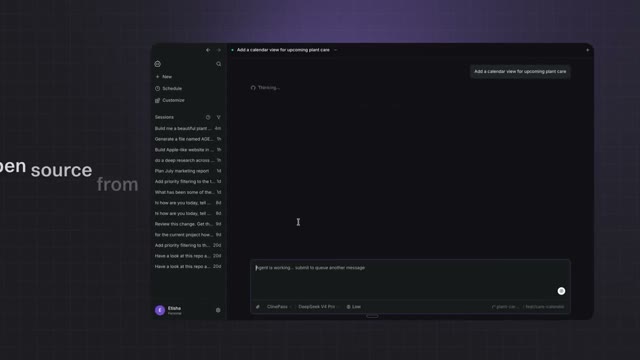Open the 20d "Add priority filtering" session
Image resolution: width=640 pixels, height=360 pixels.
point(188,245)
